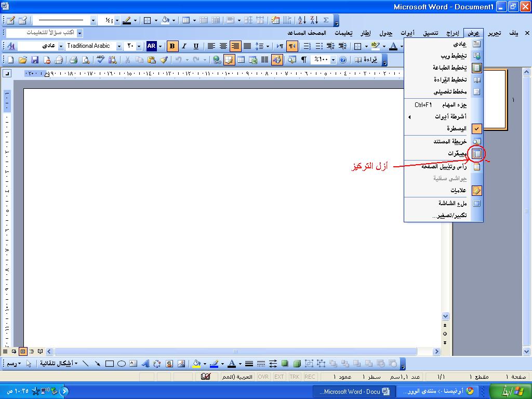Open the Insert (إدراج) menu
Image resolution: width=532 pixels, height=399 pixels.
pos(453,33)
